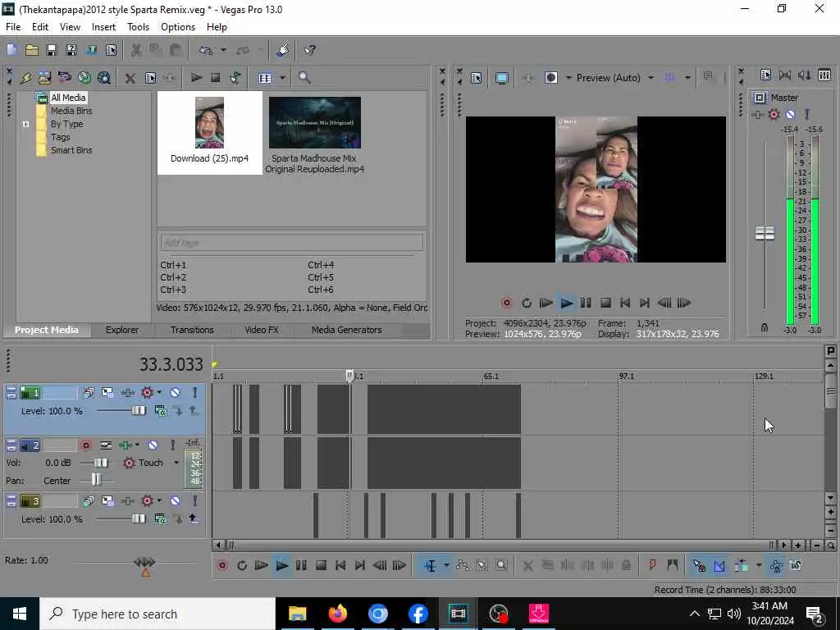
Task: Open Split Screen View in preview
Action: coord(550,78)
